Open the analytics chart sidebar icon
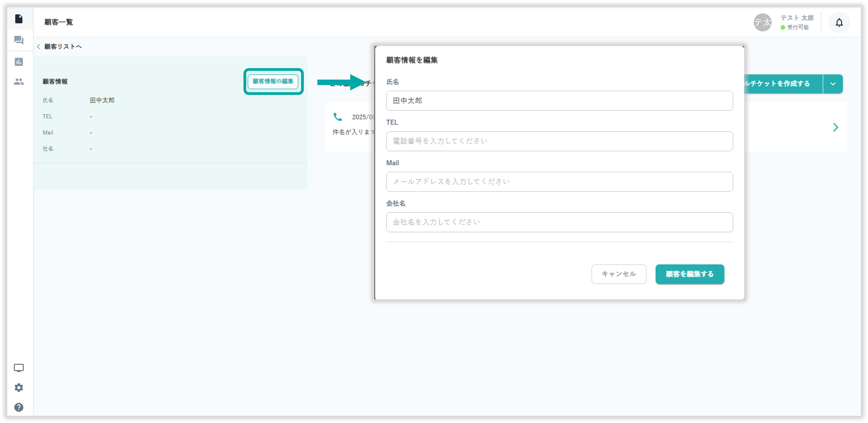 click(19, 62)
